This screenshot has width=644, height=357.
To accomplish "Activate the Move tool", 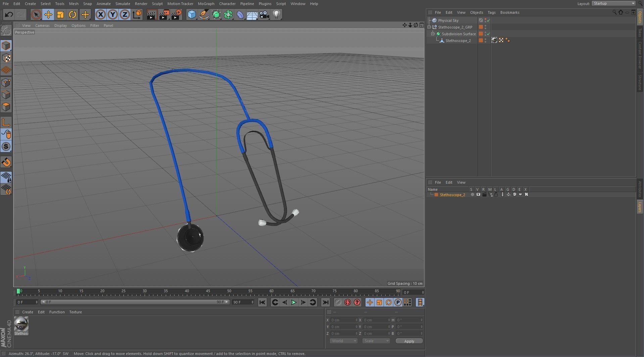I will coord(48,14).
